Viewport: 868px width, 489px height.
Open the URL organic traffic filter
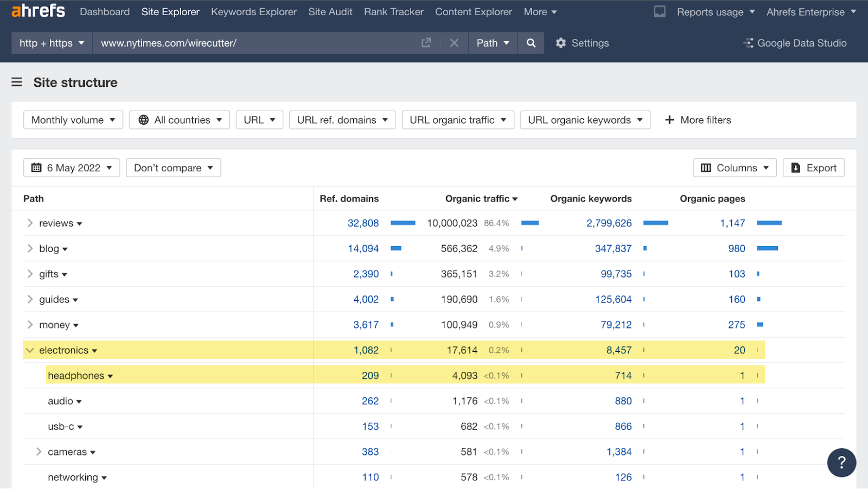[458, 120]
